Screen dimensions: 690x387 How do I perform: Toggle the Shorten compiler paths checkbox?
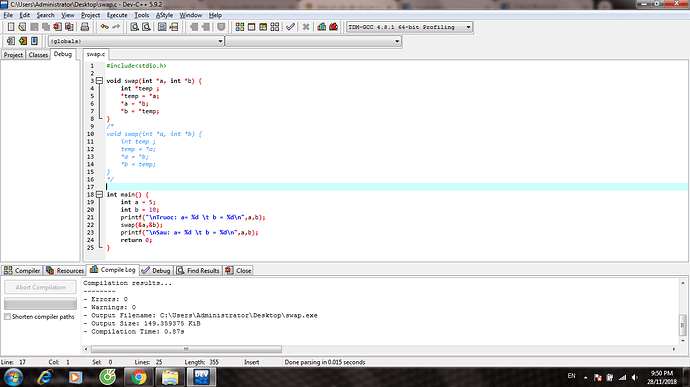click(x=7, y=317)
